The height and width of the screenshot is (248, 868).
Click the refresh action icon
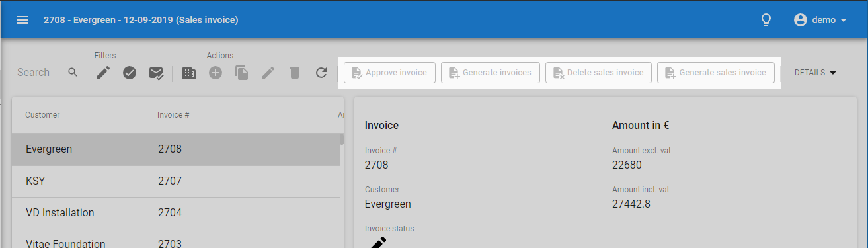point(321,73)
